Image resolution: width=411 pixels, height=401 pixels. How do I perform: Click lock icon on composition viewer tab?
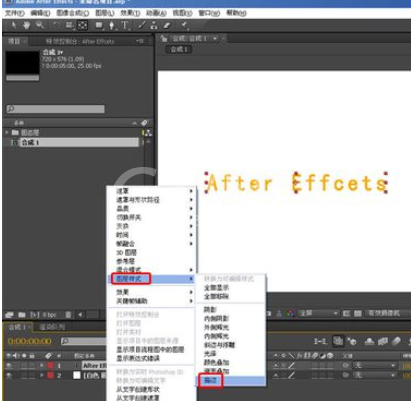pyautogui.click(x=163, y=38)
